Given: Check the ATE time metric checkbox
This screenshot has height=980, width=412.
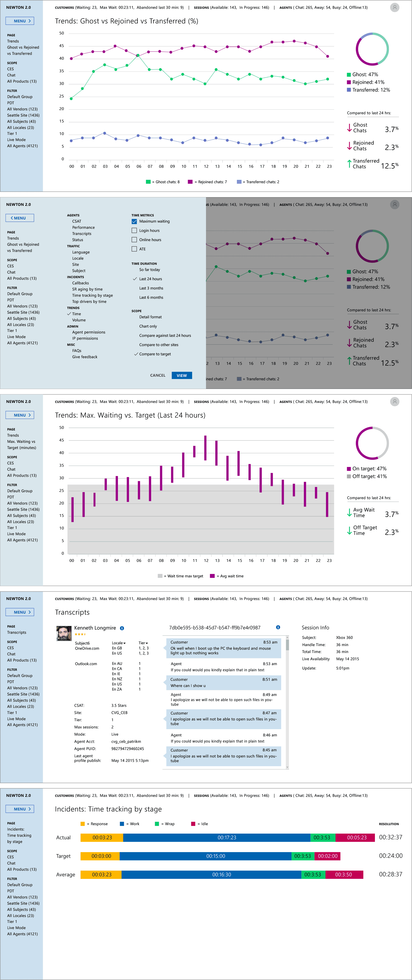Looking at the screenshot, I should coord(134,249).
